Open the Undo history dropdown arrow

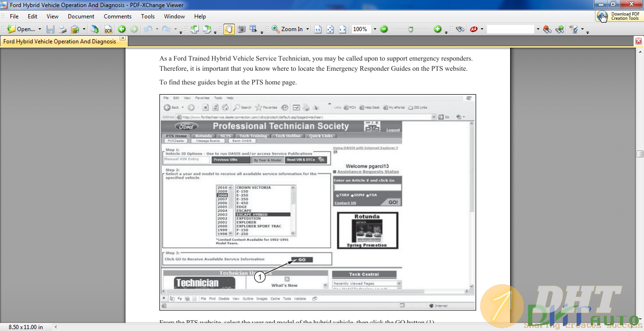[157, 29]
